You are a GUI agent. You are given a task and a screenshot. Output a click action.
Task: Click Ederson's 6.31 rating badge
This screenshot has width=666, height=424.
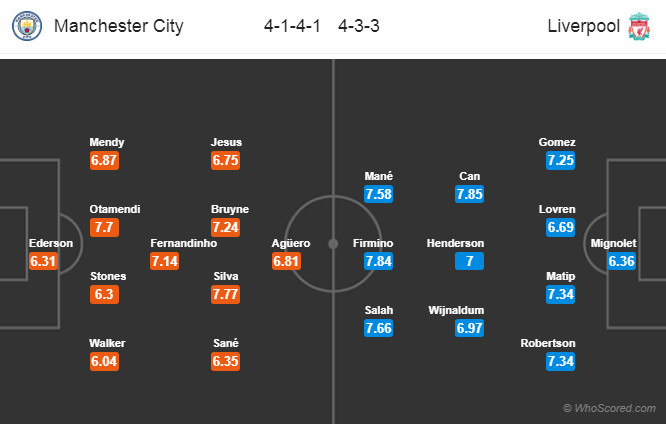coord(45,261)
